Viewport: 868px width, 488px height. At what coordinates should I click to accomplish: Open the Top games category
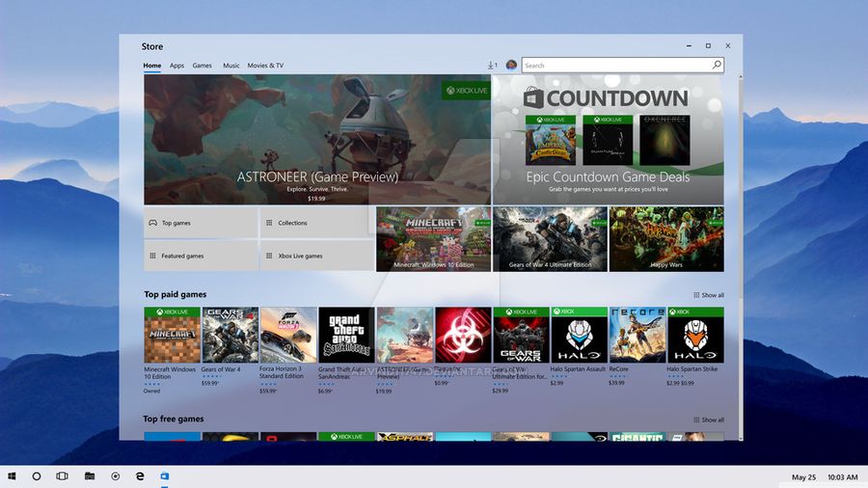tap(201, 223)
